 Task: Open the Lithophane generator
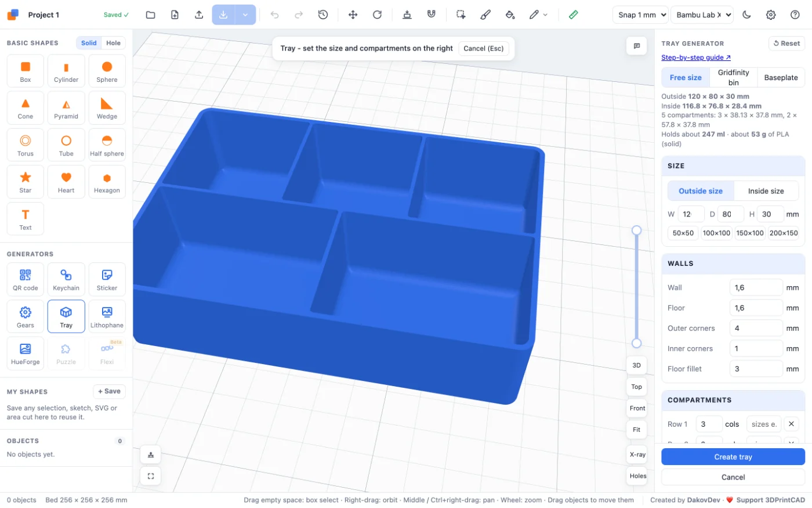[x=107, y=317]
